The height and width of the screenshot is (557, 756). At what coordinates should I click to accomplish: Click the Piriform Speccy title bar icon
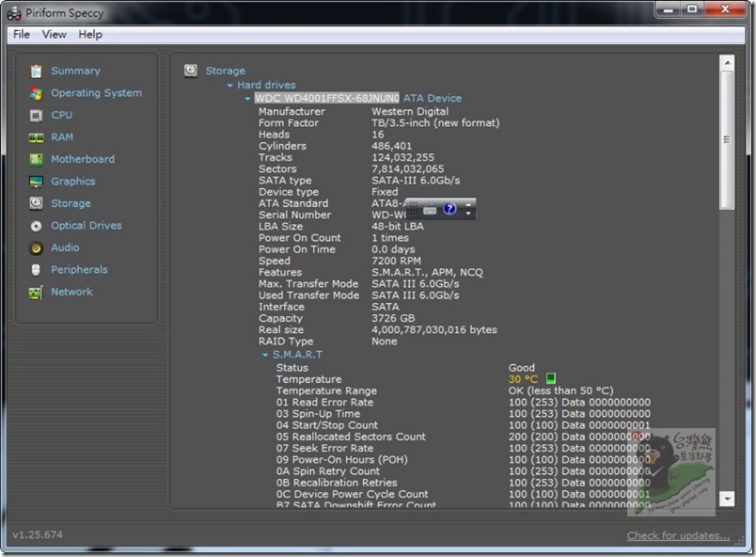point(14,13)
